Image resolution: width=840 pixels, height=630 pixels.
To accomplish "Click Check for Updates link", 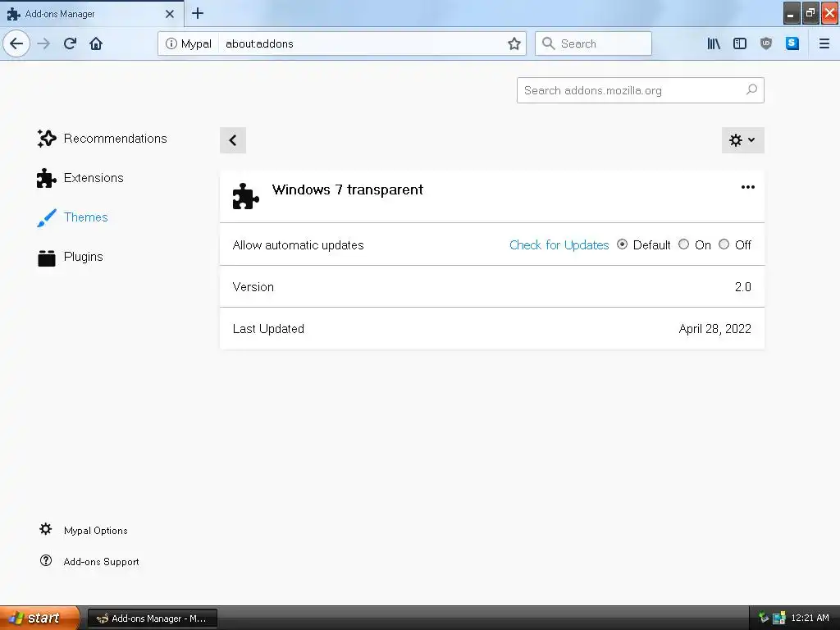I will pos(559,244).
